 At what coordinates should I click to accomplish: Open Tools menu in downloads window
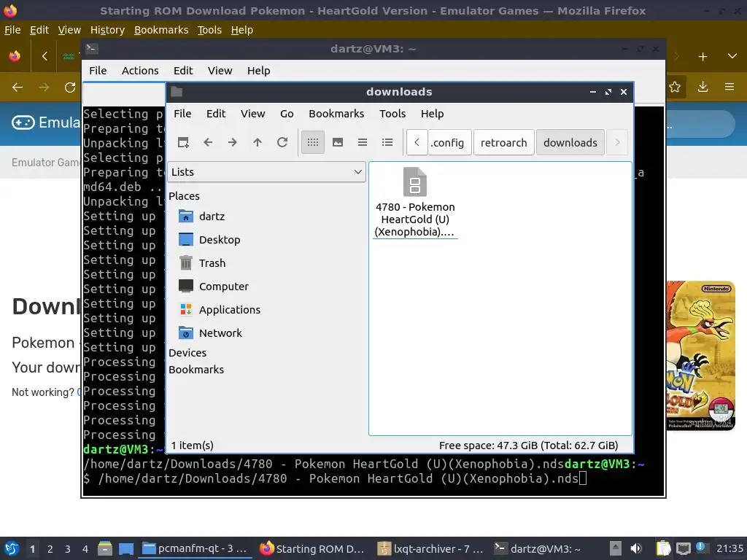coord(392,114)
